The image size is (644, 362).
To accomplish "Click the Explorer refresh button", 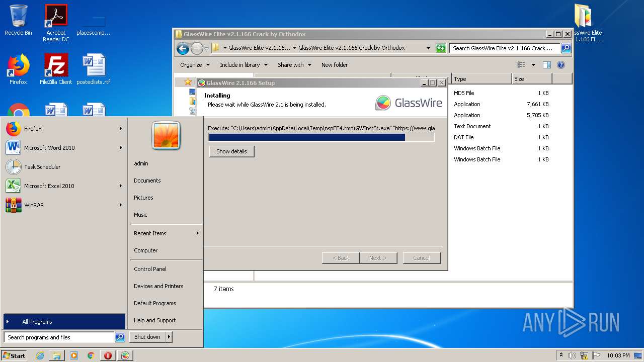I will pos(441,48).
